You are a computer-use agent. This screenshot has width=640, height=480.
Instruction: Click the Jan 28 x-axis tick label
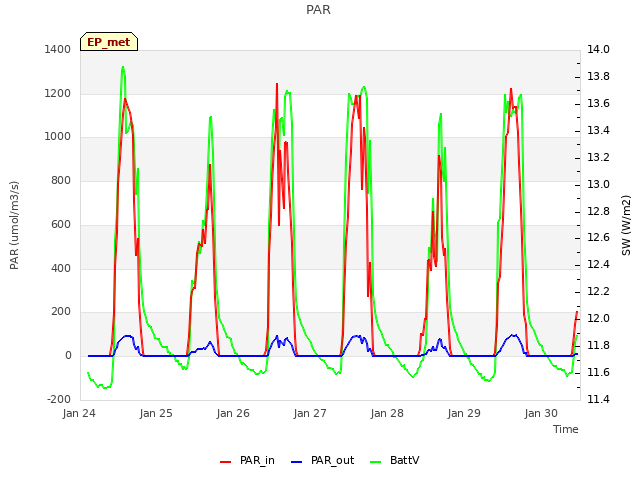coord(387,413)
